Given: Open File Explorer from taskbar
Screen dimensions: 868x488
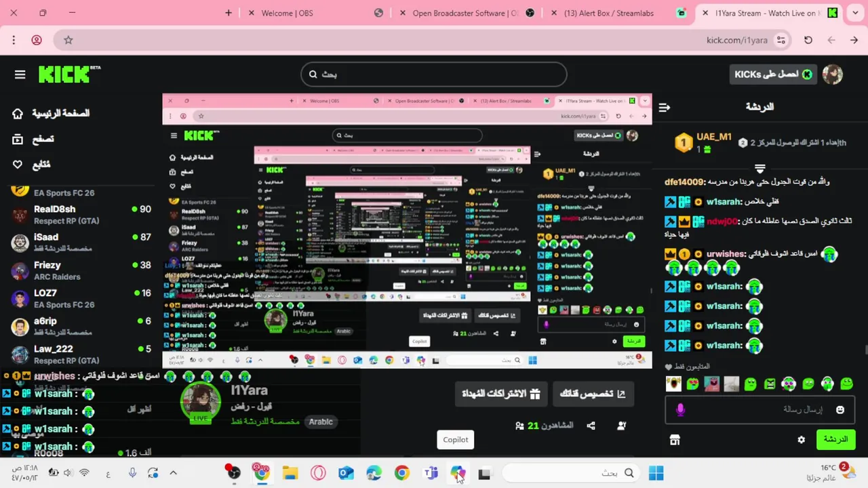Looking at the screenshot, I should [290, 473].
